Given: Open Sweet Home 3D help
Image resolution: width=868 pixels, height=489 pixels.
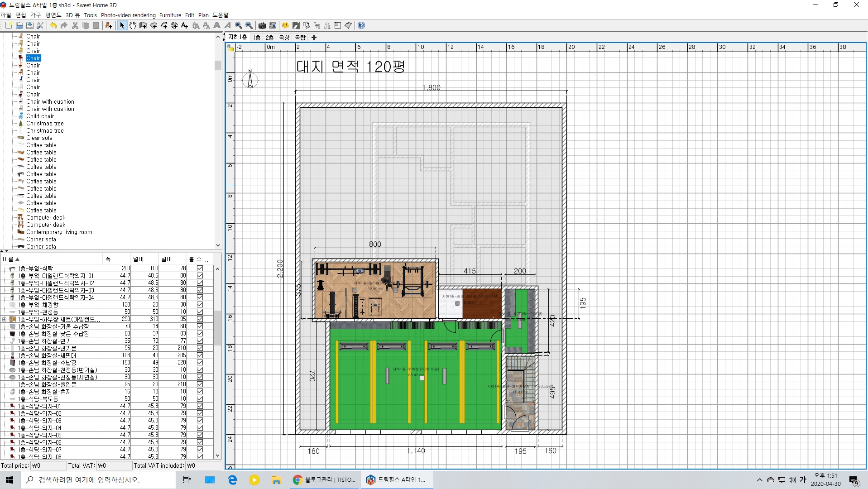Looking at the screenshot, I should tap(361, 25).
